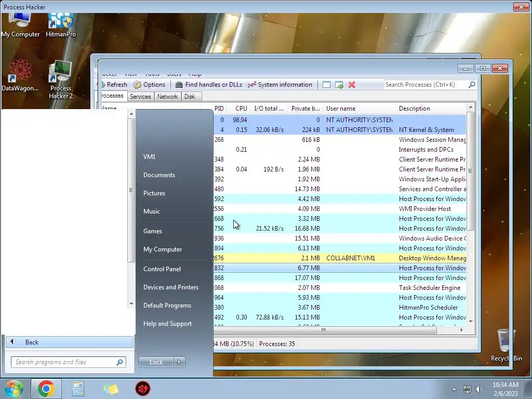The height and width of the screenshot is (399, 532).
Task: Click the find window and thread icon
Action: [x=339, y=85]
